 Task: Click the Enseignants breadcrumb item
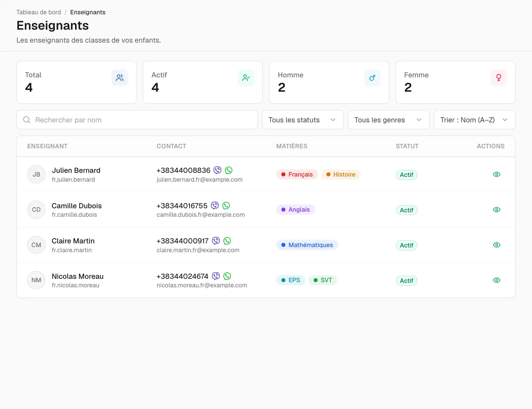88,12
